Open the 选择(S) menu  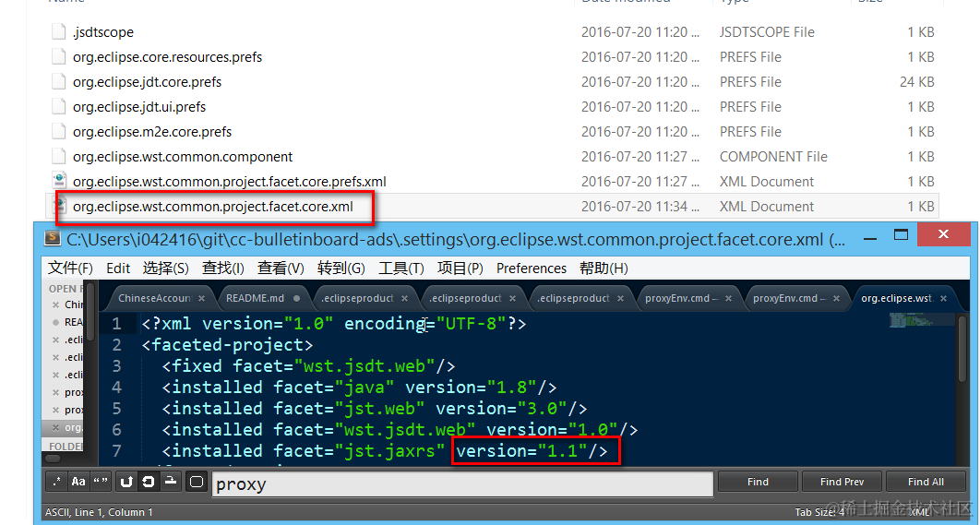(165, 268)
